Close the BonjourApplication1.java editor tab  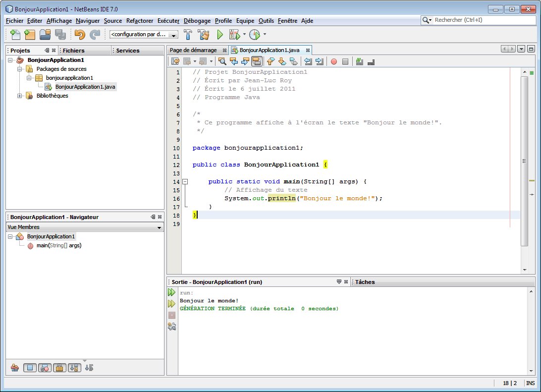click(x=308, y=51)
